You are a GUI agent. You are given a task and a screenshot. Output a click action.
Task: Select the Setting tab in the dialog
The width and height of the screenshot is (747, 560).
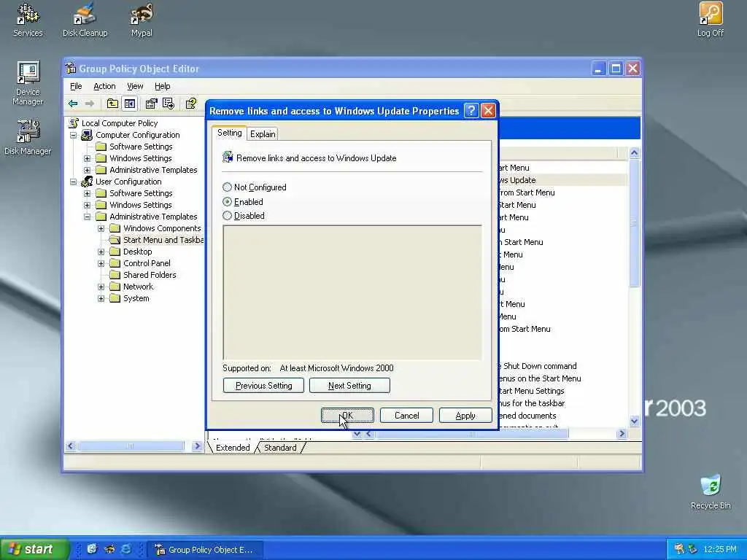click(x=230, y=133)
